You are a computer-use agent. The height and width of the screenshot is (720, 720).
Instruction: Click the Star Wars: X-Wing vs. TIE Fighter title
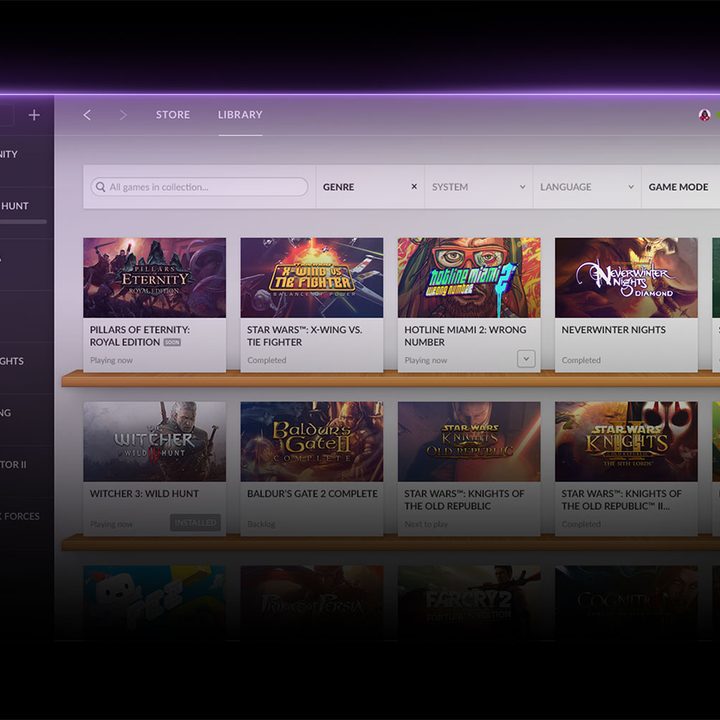point(304,336)
